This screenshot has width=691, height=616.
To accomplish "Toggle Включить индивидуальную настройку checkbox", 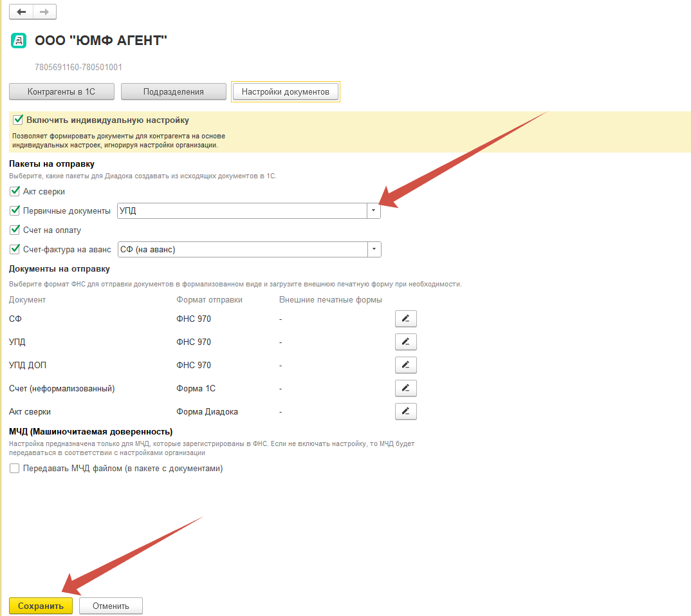I will tap(18, 120).
